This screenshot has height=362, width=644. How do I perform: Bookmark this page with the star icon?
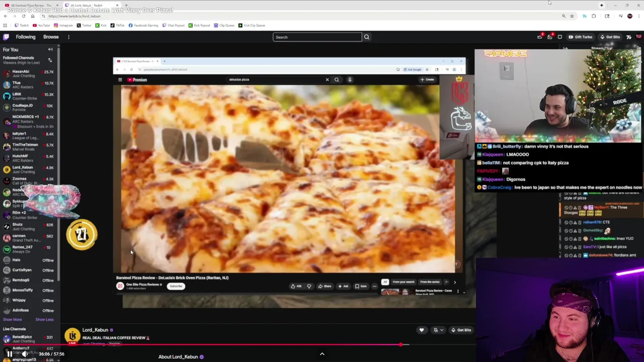[x=572, y=16]
